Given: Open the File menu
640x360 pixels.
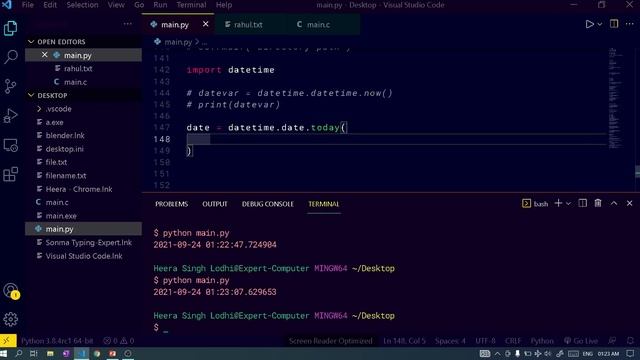Looking at the screenshot, I should [x=28, y=5].
